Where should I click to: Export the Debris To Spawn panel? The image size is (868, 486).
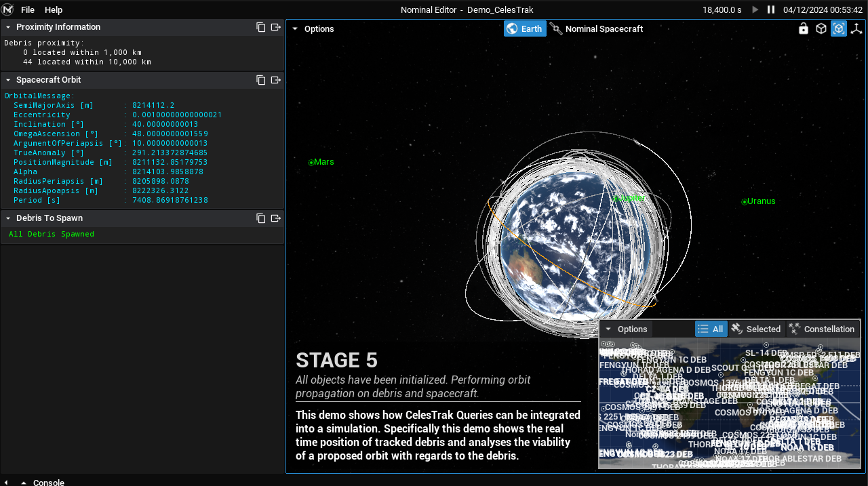276,218
